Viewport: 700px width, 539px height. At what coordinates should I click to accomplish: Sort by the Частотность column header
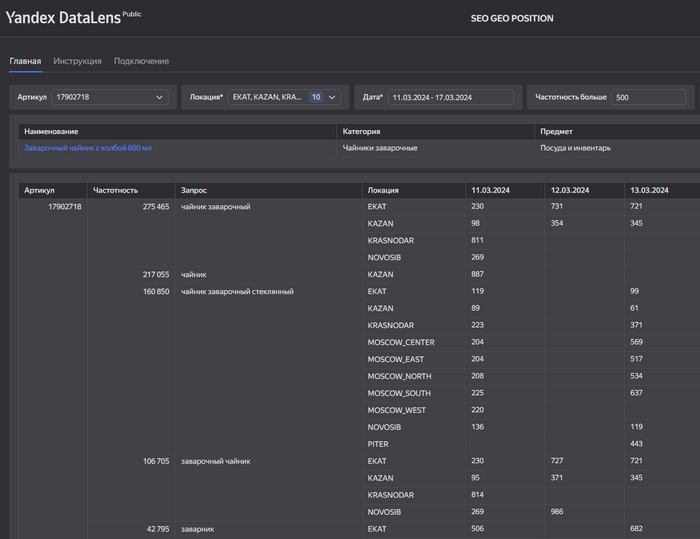click(115, 189)
